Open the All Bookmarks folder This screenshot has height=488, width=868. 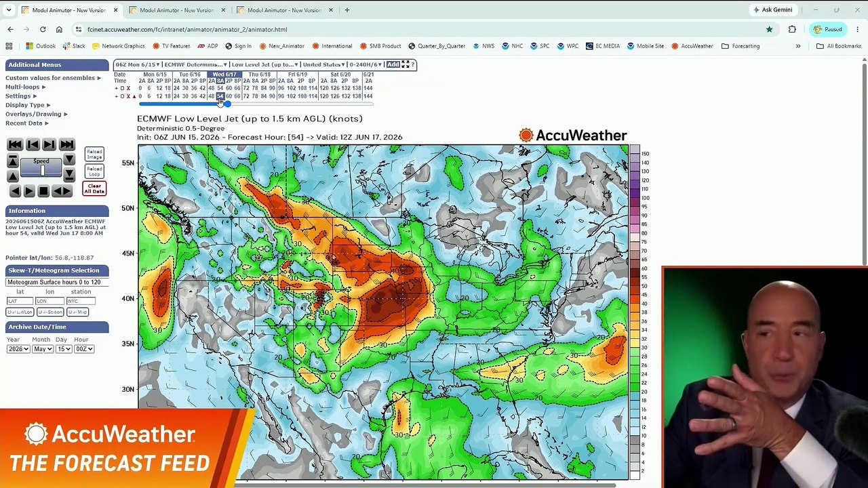[x=839, y=46]
